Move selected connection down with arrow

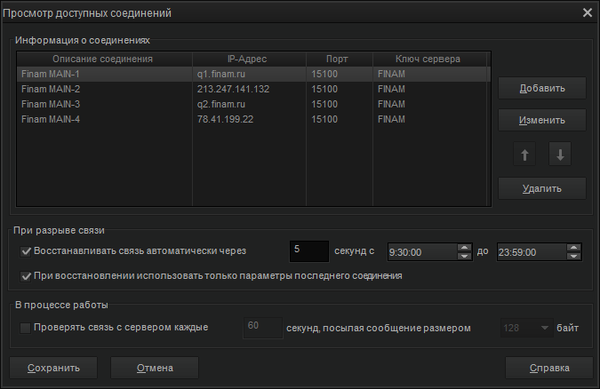[560, 154]
